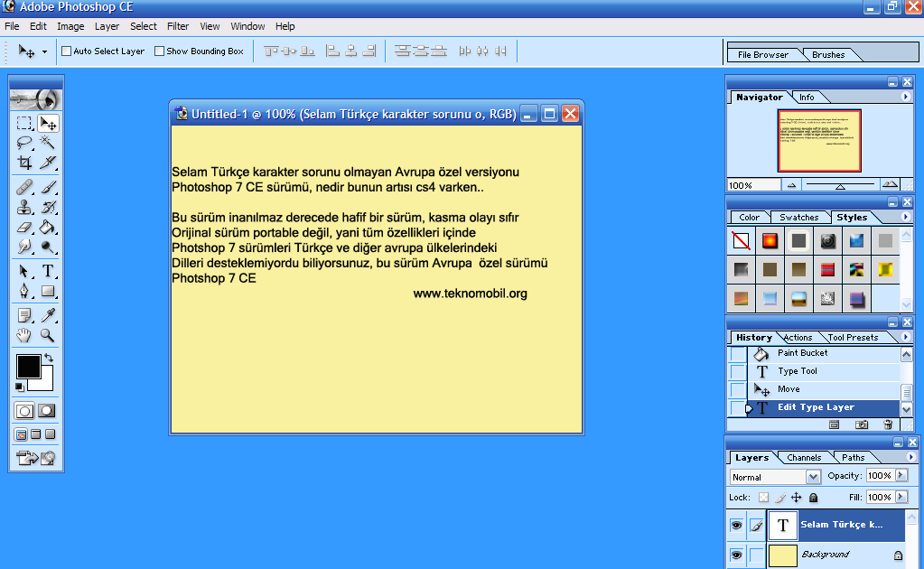The width and height of the screenshot is (924, 569).
Task: Open the Brushes palette tab
Action: (828, 55)
